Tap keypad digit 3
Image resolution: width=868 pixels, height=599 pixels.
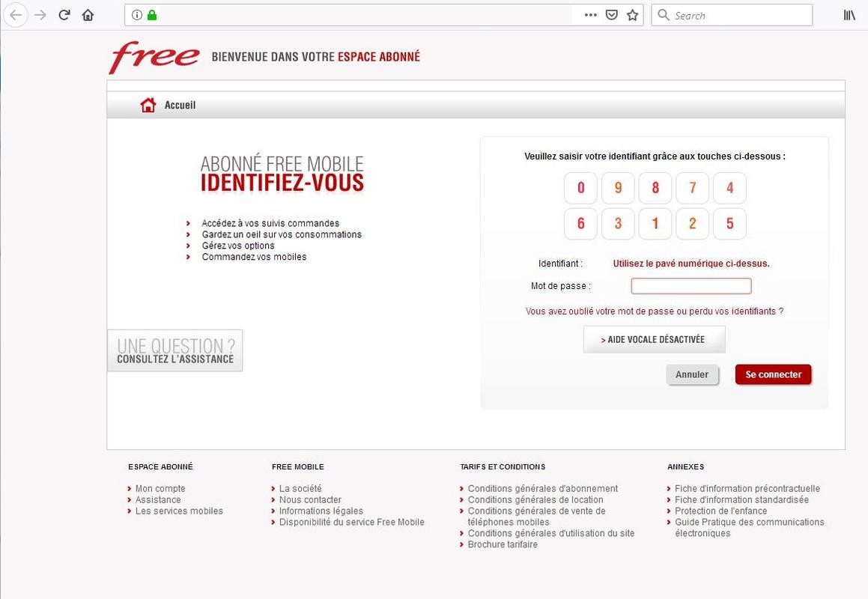click(618, 224)
